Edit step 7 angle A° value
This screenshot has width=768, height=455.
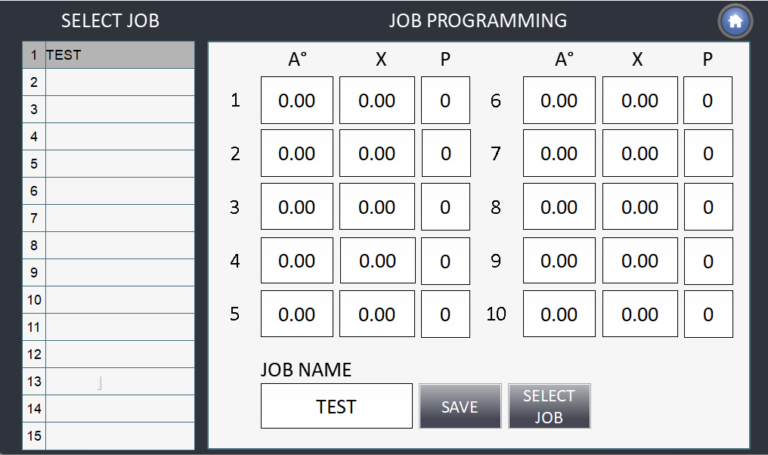(559, 153)
